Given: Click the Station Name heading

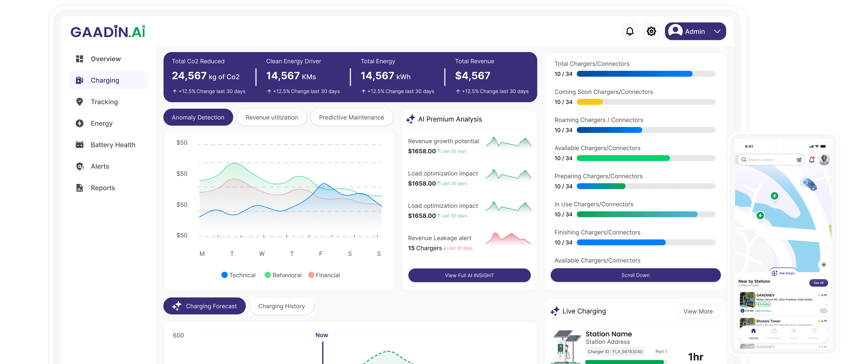Looking at the screenshot, I should pyautogui.click(x=609, y=334).
